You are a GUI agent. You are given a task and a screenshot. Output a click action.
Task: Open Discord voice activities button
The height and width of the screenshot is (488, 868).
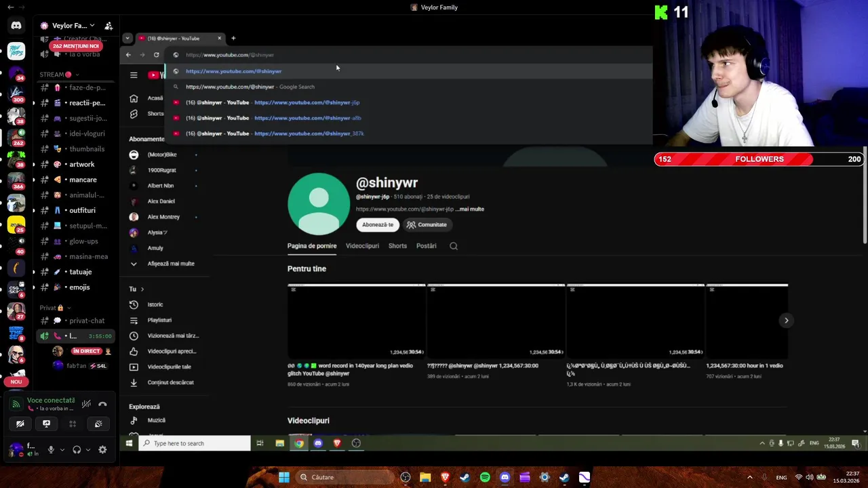pos(73,424)
